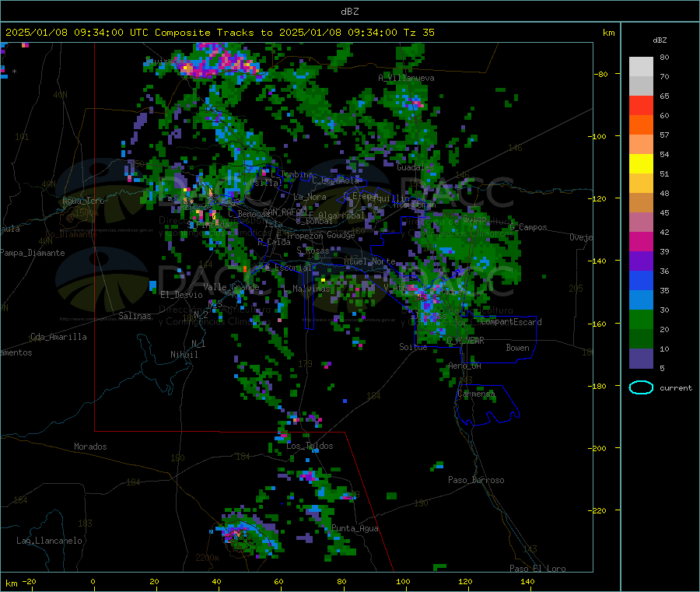
Task: Click the 2200m elevation label
Action: point(207,558)
